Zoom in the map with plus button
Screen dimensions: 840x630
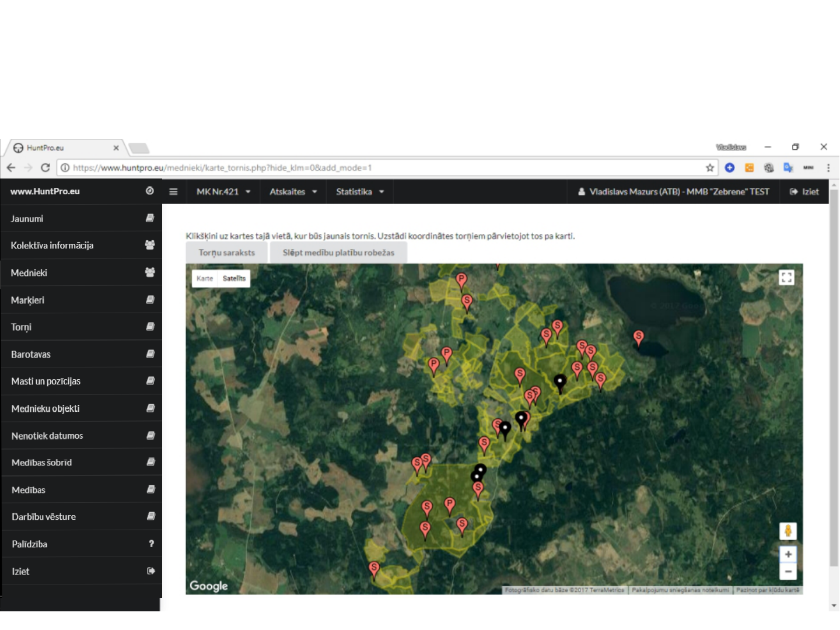788,554
